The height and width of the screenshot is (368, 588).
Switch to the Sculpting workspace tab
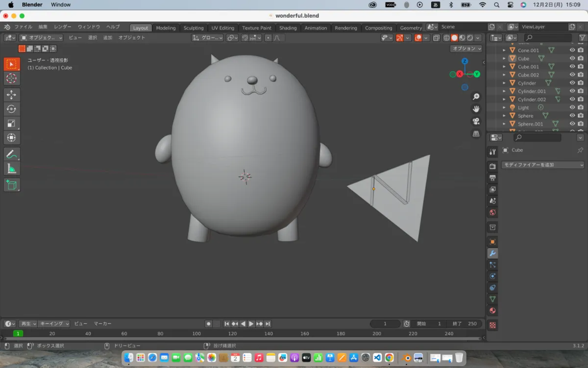click(193, 28)
